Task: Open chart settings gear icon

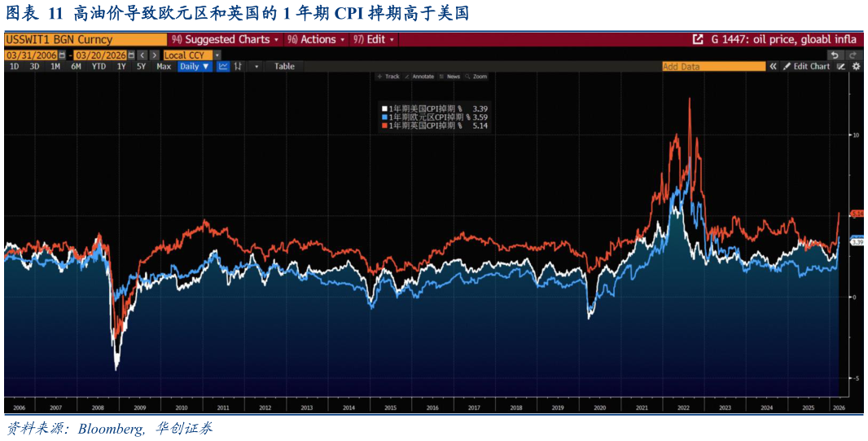Action: pos(856,67)
